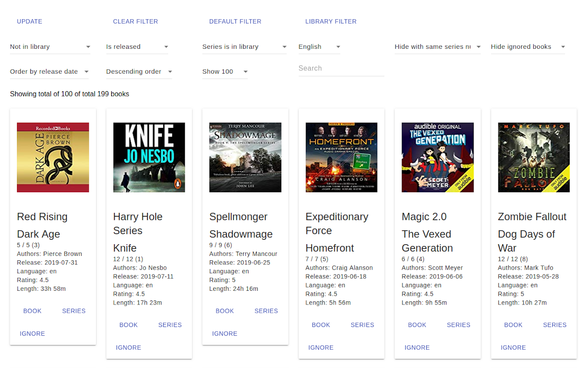Open the 'Not in library' dropdown
Screen dimensions: 588x368
(x=50, y=46)
